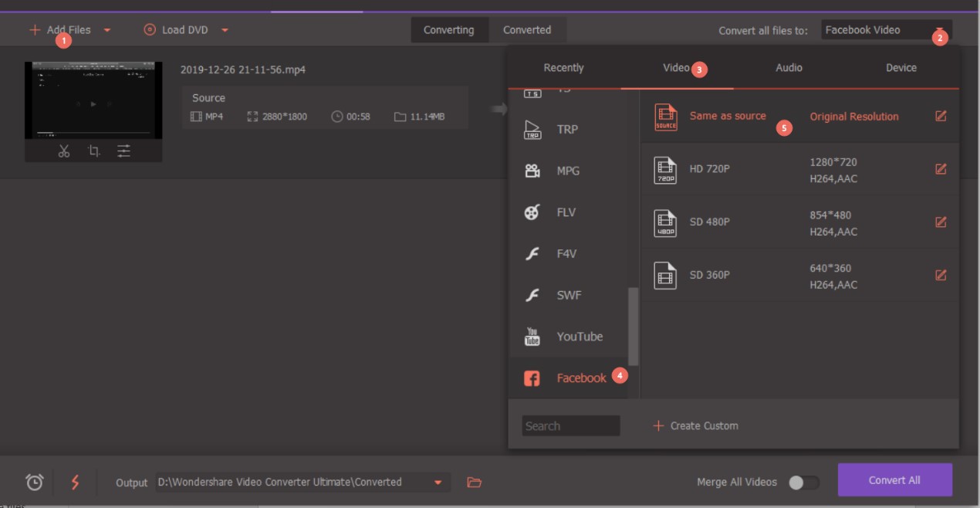980x508 pixels.
Task: Click the high-speed lightning bolt icon
Action: [75, 482]
